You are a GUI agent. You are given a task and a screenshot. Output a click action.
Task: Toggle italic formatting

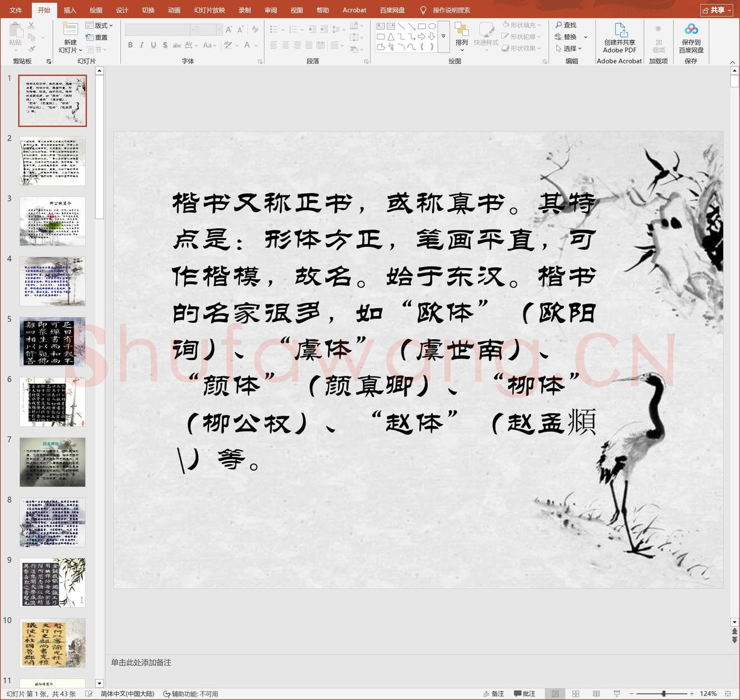[x=142, y=45]
